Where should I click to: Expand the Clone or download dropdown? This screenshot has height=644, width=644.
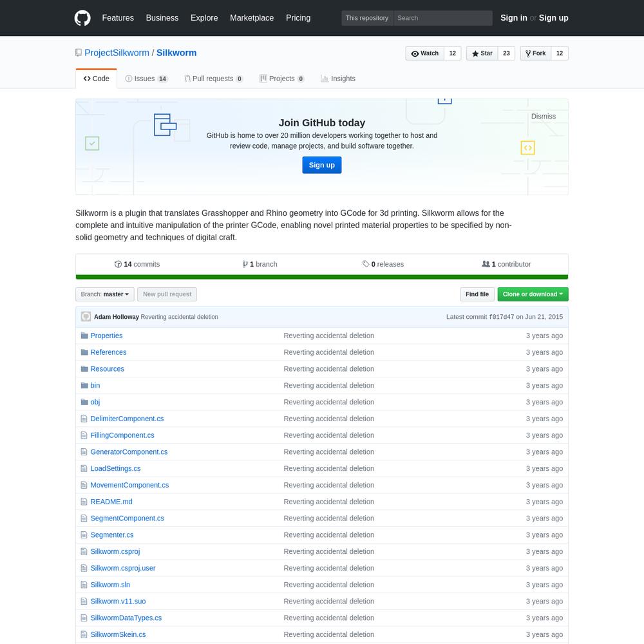pyautogui.click(x=533, y=294)
